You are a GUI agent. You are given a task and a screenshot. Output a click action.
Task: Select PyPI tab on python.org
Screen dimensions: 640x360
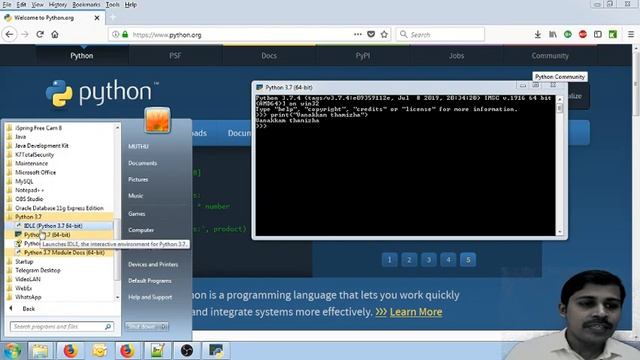coord(362,56)
